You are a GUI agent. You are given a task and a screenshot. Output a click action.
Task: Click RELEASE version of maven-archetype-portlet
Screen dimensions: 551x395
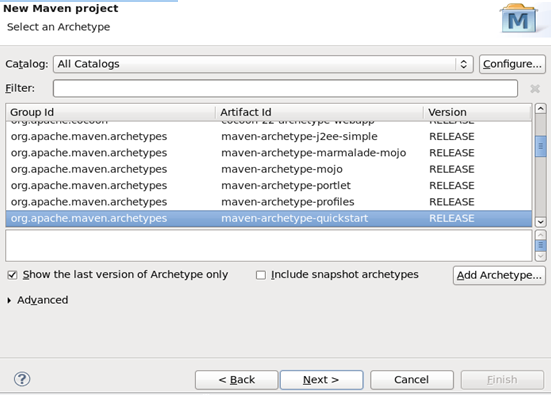(452, 186)
